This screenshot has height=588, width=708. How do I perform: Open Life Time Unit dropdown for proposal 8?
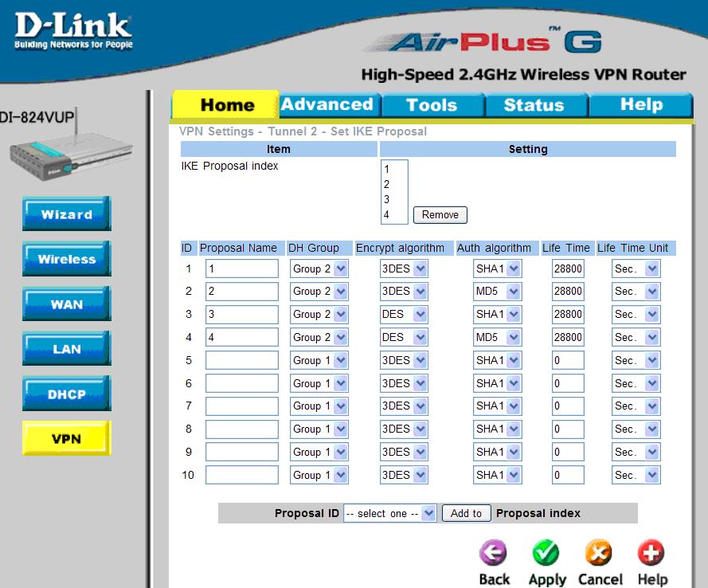(636, 429)
